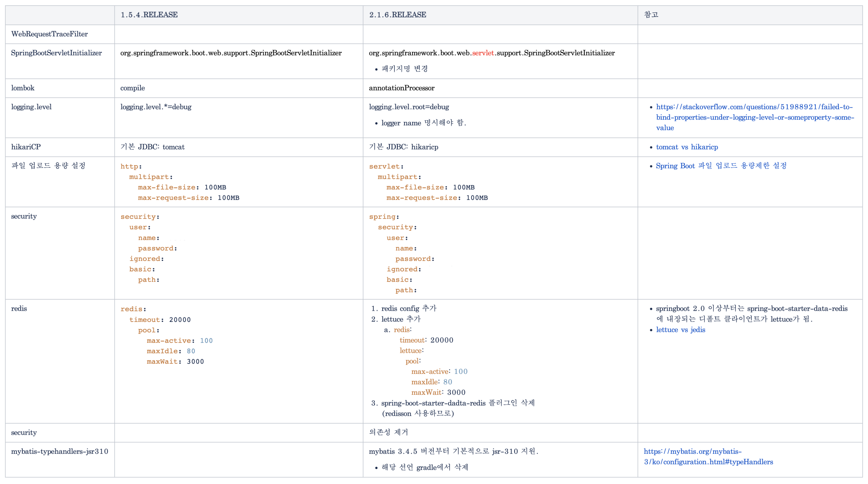The image size is (868, 484).
Task: Click the redis row label
Action: click(19, 308)
